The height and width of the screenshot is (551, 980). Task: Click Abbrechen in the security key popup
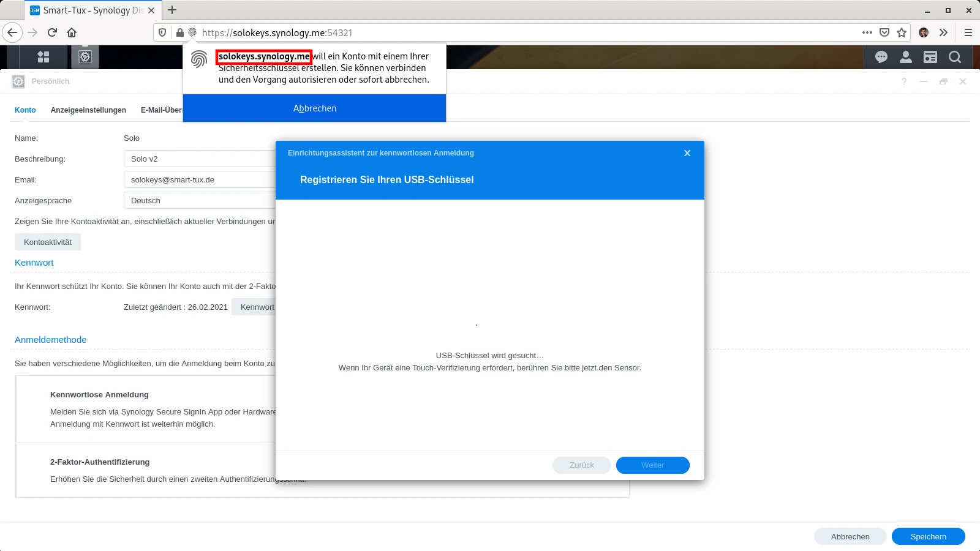click(x=314, y=108)
